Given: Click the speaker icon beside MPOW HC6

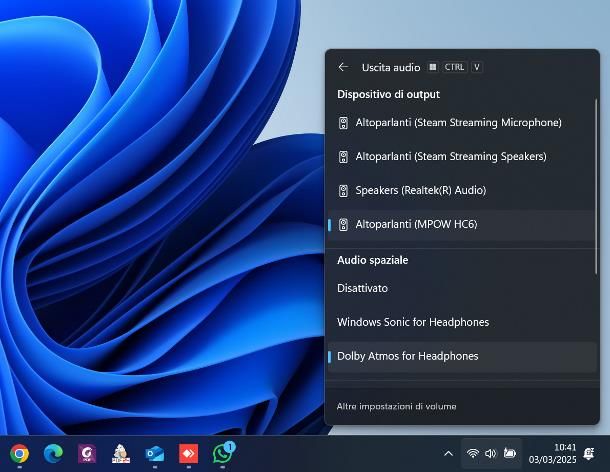Looking at the screenshot, I should 343,225.
